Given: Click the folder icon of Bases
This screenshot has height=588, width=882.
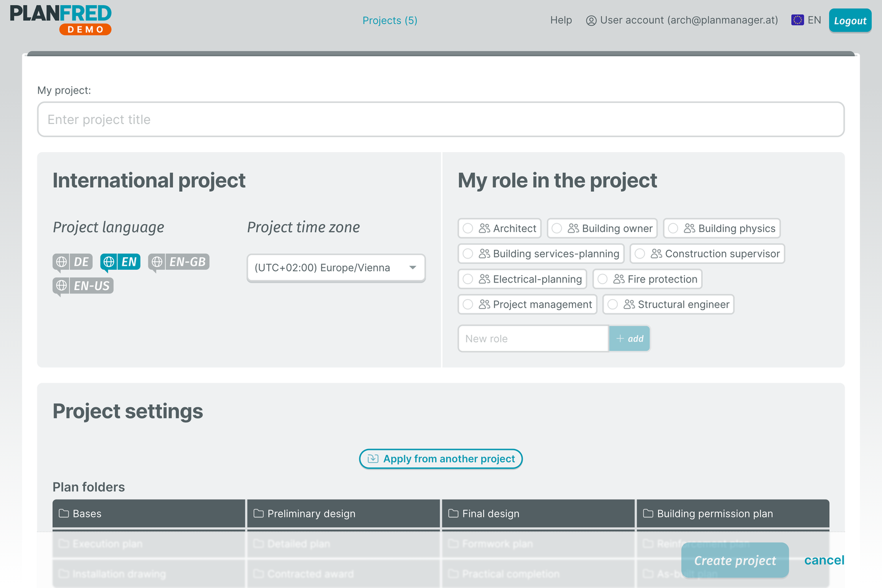Looking at the screenshot, I should (64, 513).
